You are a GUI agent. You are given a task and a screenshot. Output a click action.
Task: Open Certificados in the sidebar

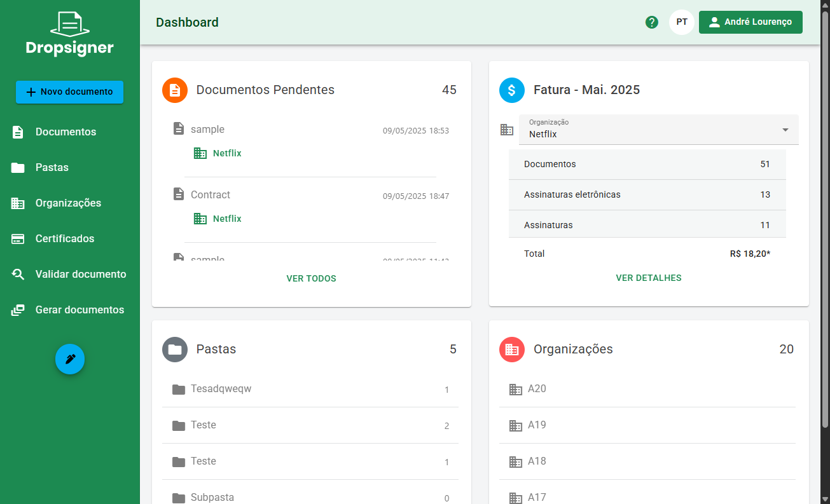(x=70, y=239)
